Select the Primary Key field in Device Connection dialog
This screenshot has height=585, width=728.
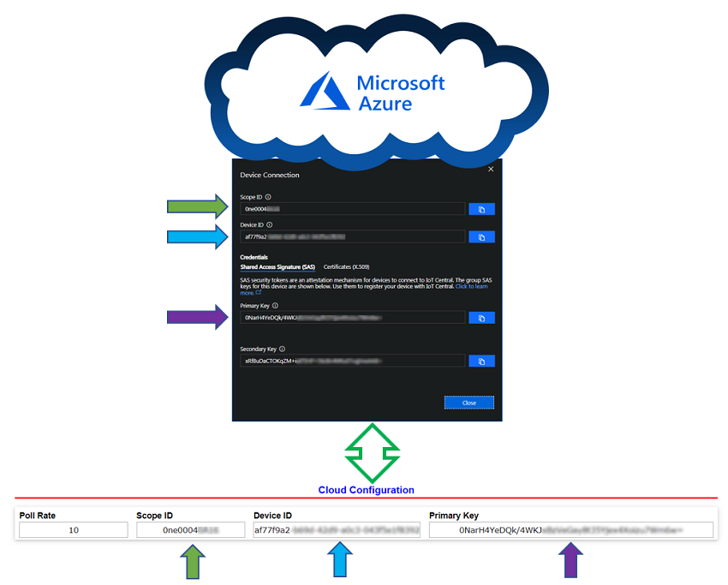352,318
